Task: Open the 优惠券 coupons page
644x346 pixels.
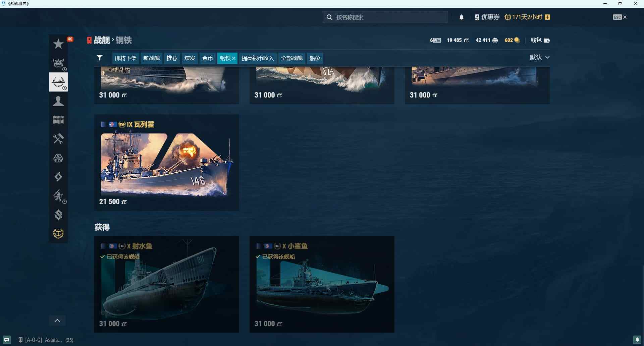Action: point(487,17)
